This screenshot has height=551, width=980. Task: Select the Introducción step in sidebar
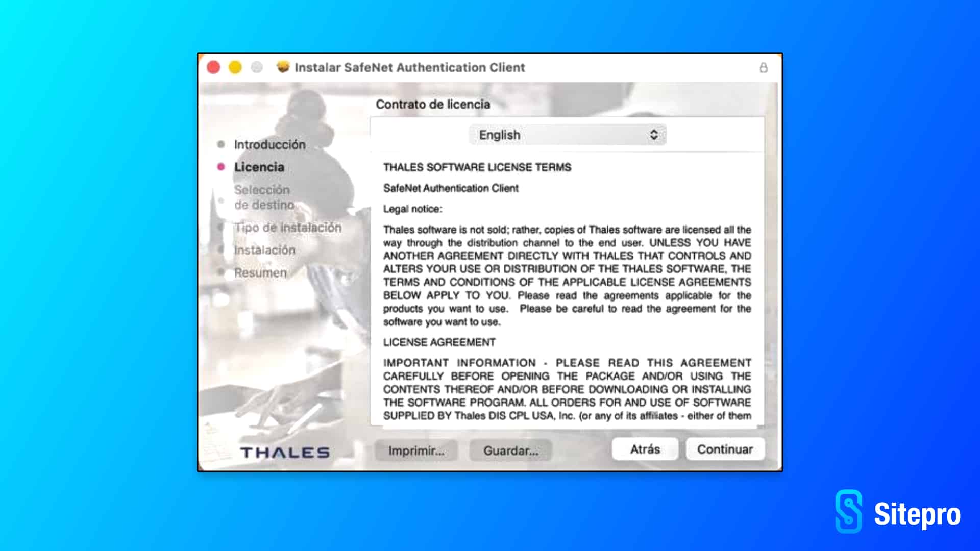click(269, 144)
